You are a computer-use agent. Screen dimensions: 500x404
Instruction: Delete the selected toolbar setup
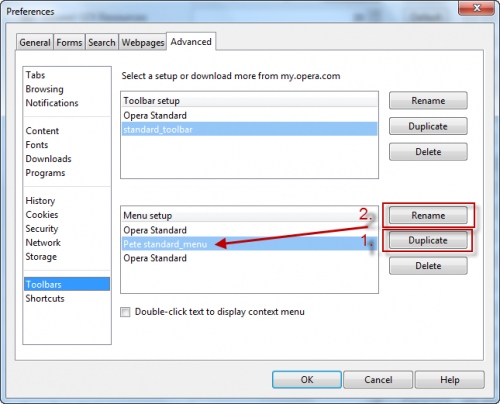coord(428,152)
